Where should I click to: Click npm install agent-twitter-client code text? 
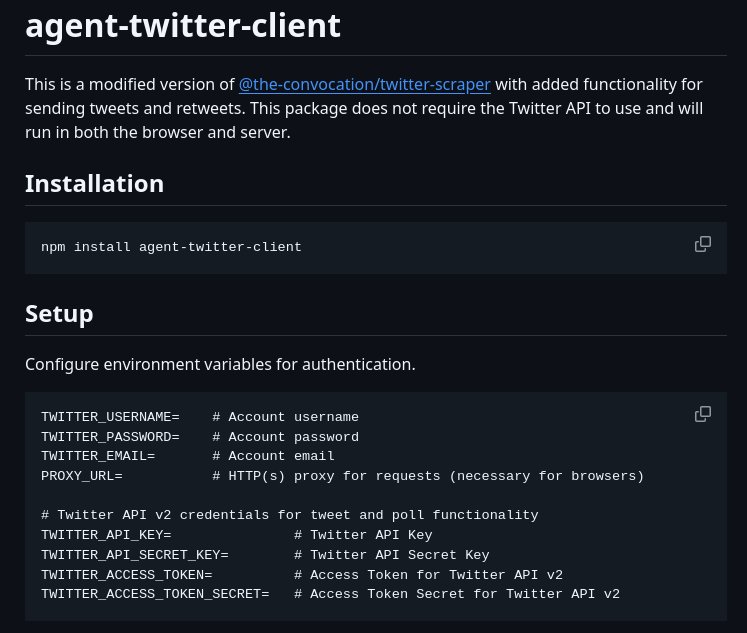pyautogui.click(x=171, y=247)
